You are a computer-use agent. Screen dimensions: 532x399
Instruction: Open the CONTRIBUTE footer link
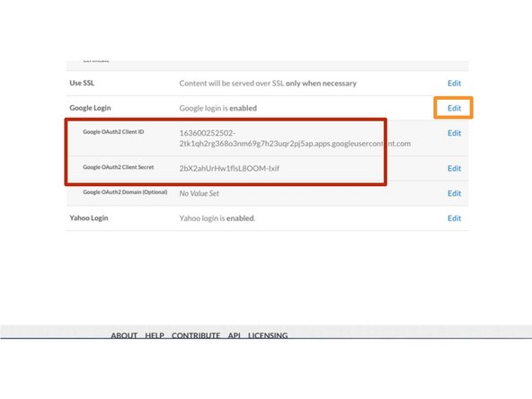[x=196, y=335]
